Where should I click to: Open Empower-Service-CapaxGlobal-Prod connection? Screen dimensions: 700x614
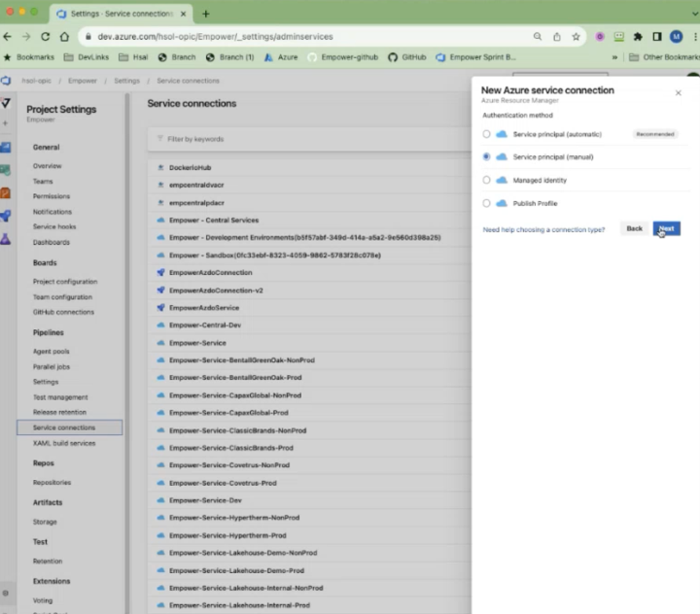pos(228,413)
